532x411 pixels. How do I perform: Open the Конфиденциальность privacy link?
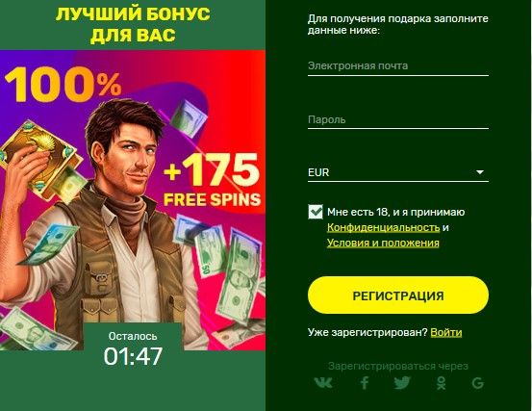point(383,227)
